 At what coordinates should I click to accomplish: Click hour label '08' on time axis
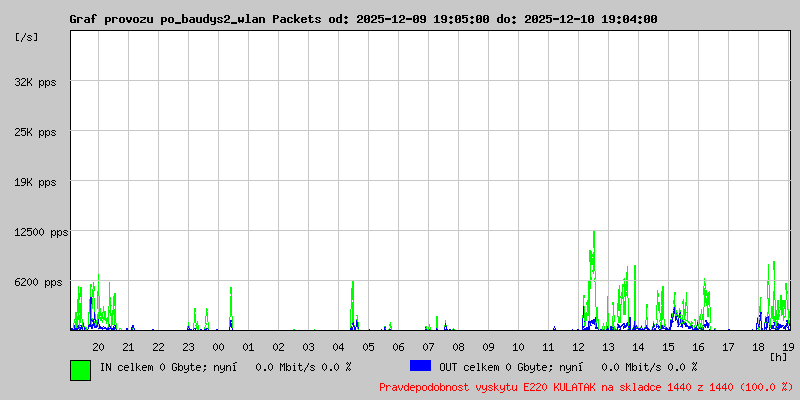[459, 347]
